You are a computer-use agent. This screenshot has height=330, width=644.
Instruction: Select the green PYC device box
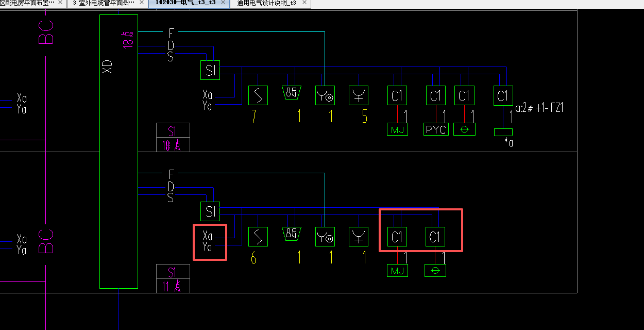[436, 129]
